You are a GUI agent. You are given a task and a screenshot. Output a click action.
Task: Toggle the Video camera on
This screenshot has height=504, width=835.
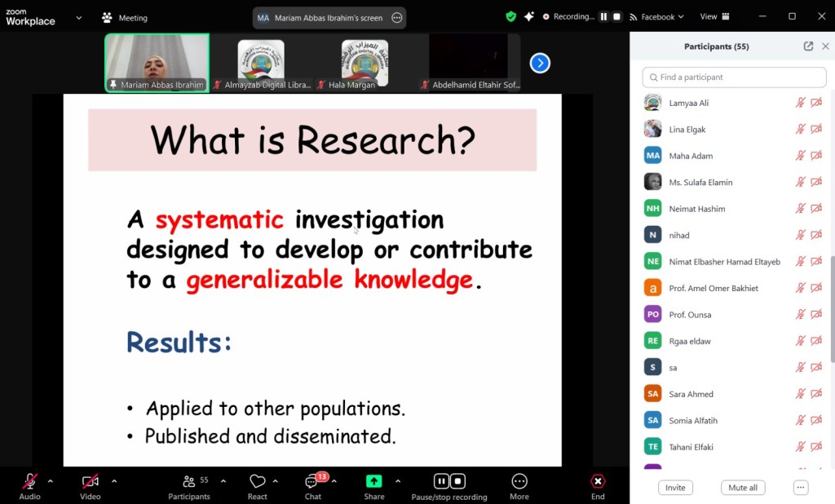90,481
